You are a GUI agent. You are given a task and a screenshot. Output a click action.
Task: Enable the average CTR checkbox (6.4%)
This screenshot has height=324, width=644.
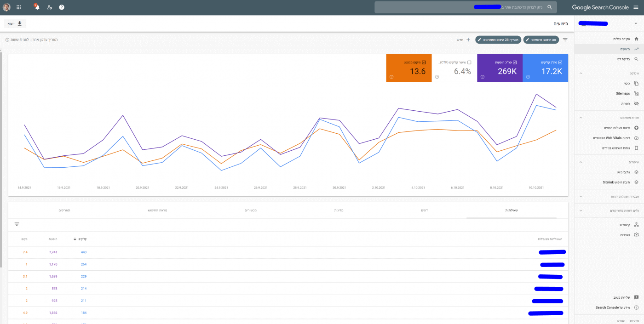[469, 62]
